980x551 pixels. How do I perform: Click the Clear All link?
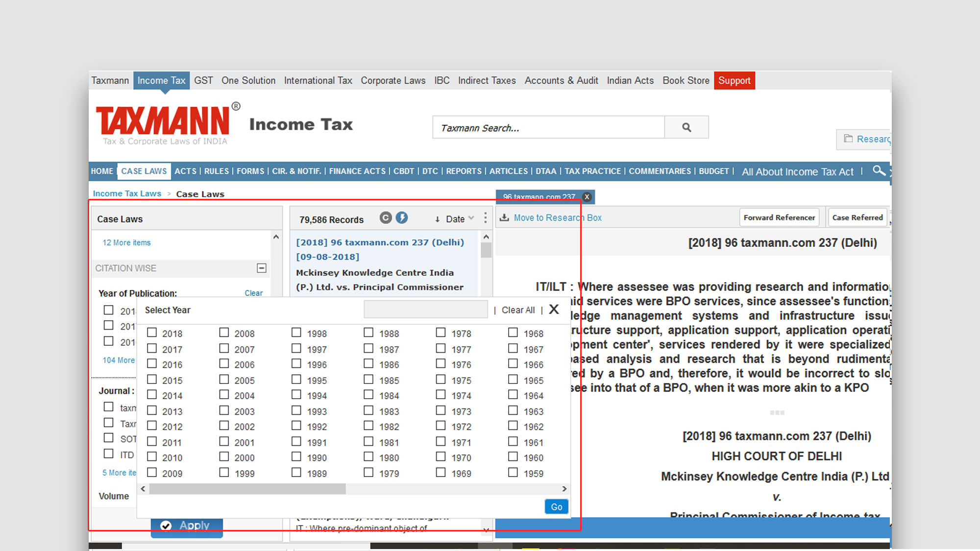click(518, 310)
